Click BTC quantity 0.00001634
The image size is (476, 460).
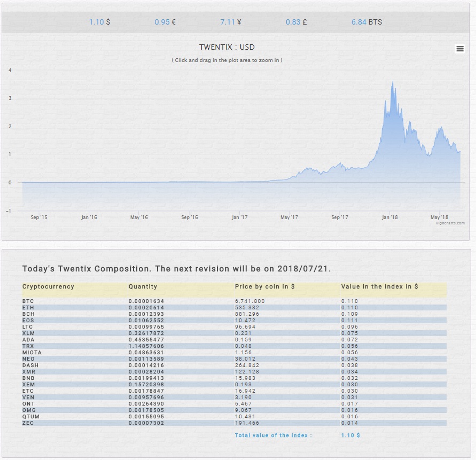146,301
